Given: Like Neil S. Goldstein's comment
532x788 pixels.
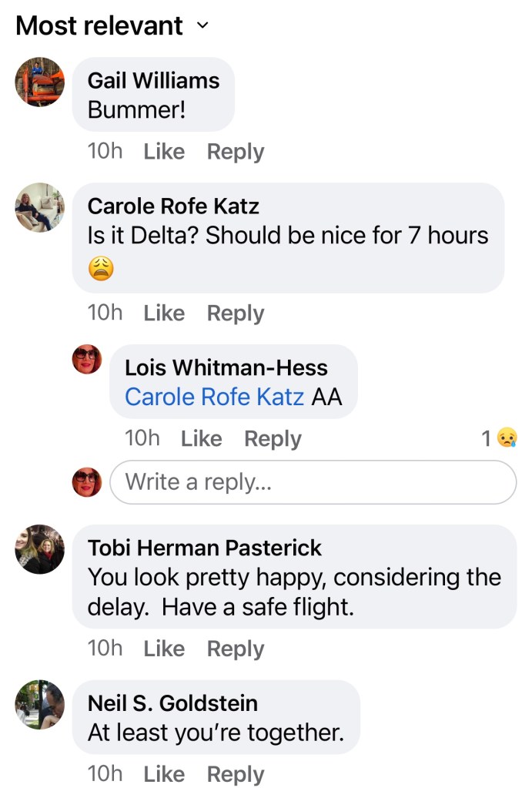Looking at the screenshot, I should (x=164, y=773).
